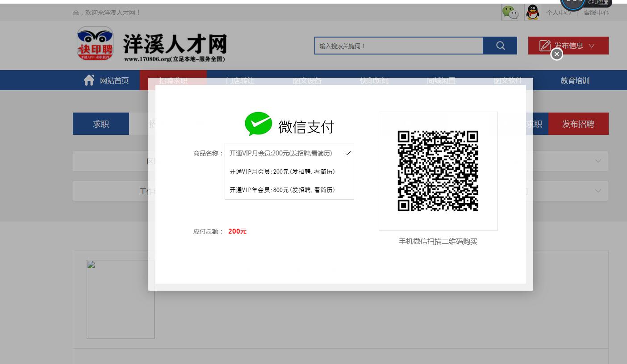
Task: Open 快印新闻 navigation tab
Action: (374, 80)
